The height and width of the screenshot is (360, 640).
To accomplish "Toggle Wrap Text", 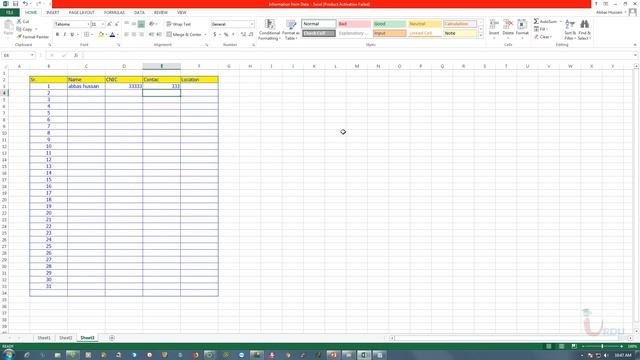I will pyautogui.click(x=179, y=24).
